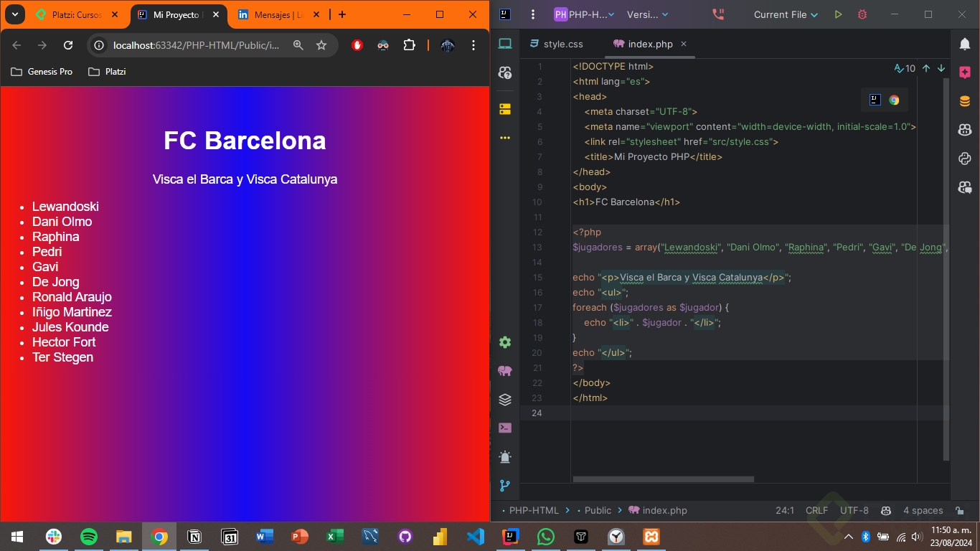This screenshot has height=551, width=980.
Task: Expand the Current File run configuration dropdown
Action: (786, 14)
